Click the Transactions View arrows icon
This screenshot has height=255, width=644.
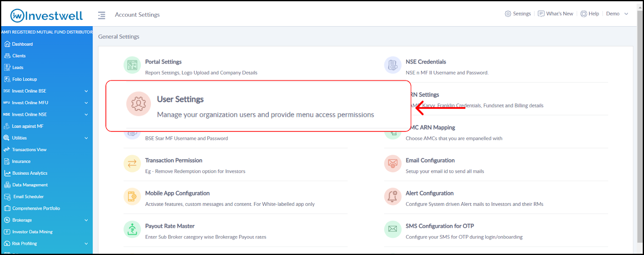(6, 149)
